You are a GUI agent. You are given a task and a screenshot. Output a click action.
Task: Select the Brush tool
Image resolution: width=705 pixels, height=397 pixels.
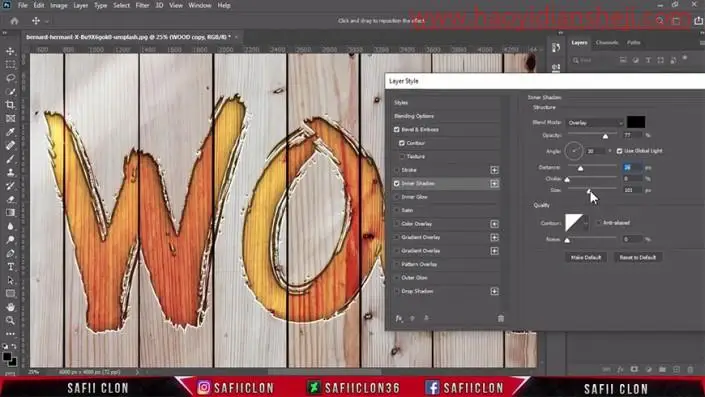[x=10, y=159]
